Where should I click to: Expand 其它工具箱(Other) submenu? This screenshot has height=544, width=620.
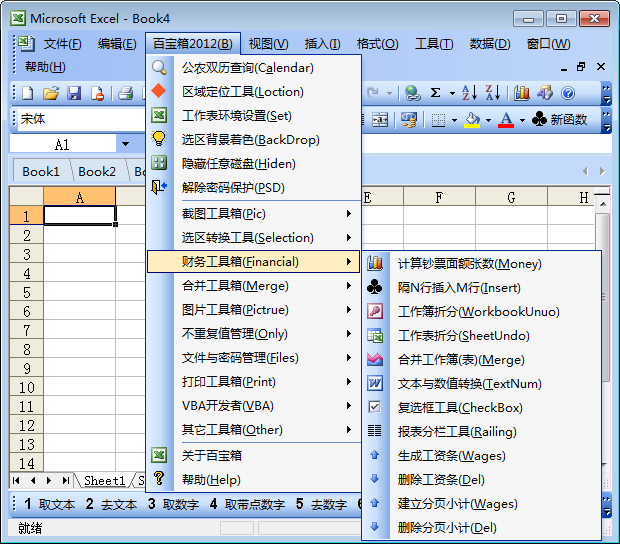click(253, 430)
